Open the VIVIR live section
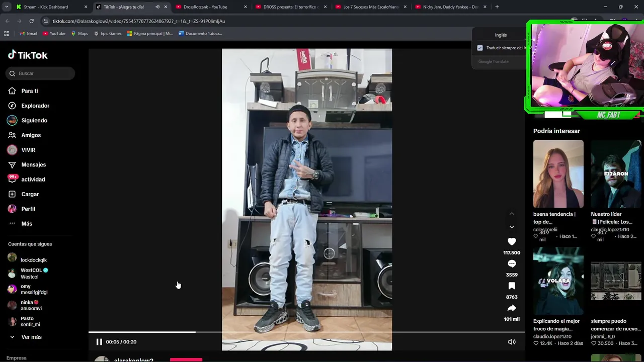This screenshot has width=644, height=362. (22, 150)
